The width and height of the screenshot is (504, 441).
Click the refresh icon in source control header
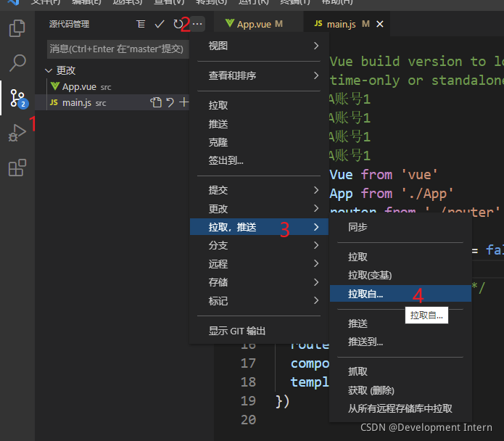[x=178, y=24]
